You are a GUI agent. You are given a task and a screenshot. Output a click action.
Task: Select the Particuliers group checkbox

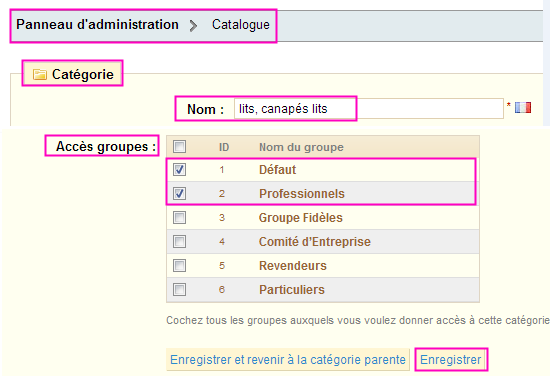pos(179,289)
